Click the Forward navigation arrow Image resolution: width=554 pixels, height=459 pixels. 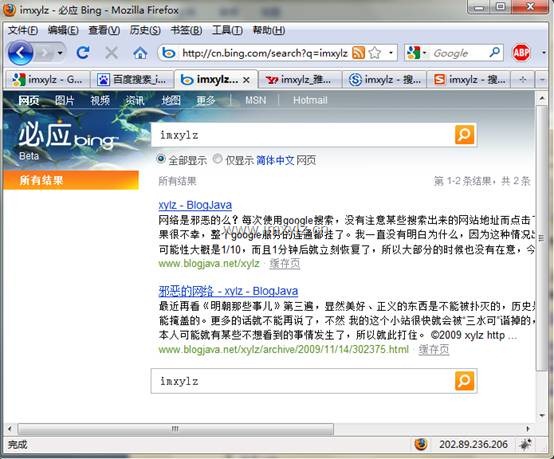click(x=45, y=53)
